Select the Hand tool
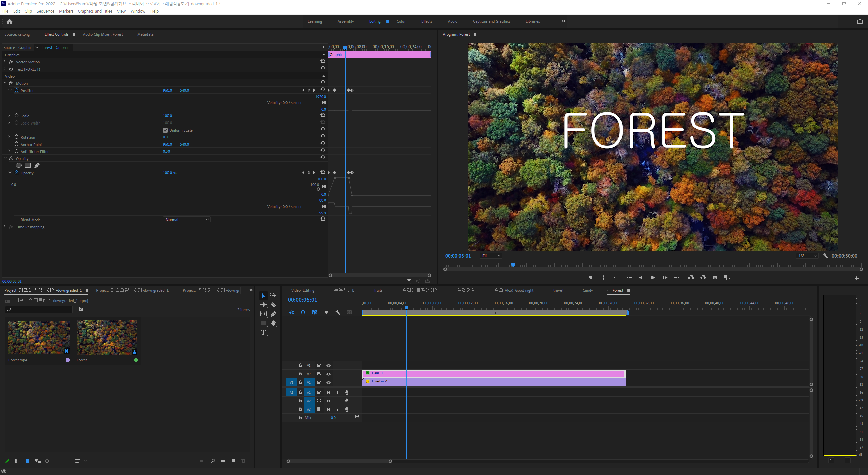This screenshot has height=475, width=868. pyautogui.click(x=273, y=323)
